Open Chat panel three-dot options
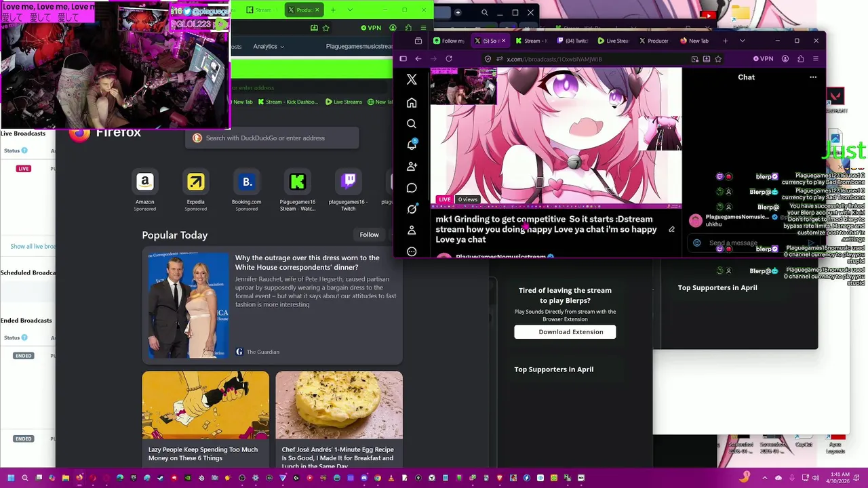 click(x=813, y=77)
